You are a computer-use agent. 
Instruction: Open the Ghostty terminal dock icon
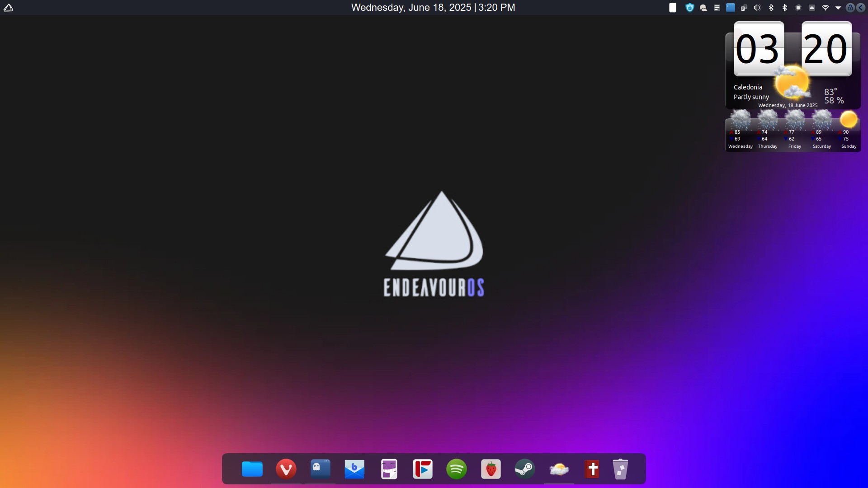point(320,469)
